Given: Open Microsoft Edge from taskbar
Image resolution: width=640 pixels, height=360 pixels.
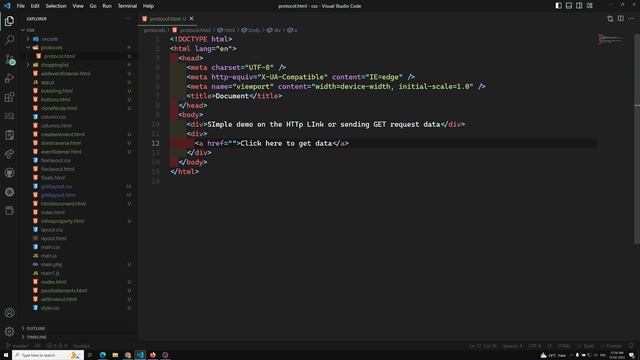Looking at the screenshot, I should pos(102,355).
